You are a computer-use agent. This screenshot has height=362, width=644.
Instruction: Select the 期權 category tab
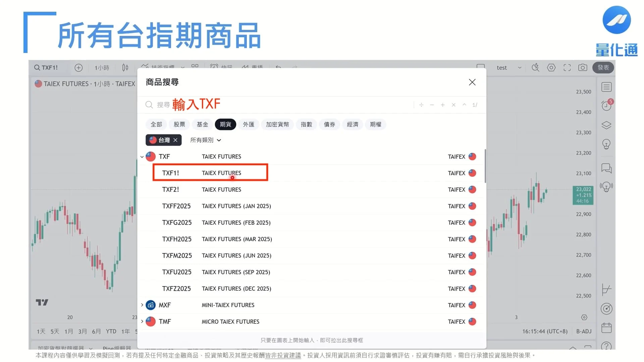coord(376,124)
